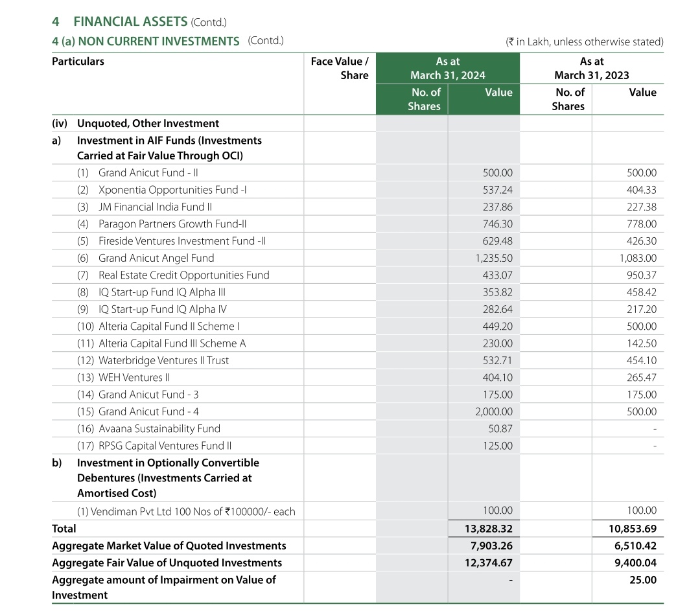Select the value 50.87
The height and width of the screenshot is (611, 700).
coord(500,428)
